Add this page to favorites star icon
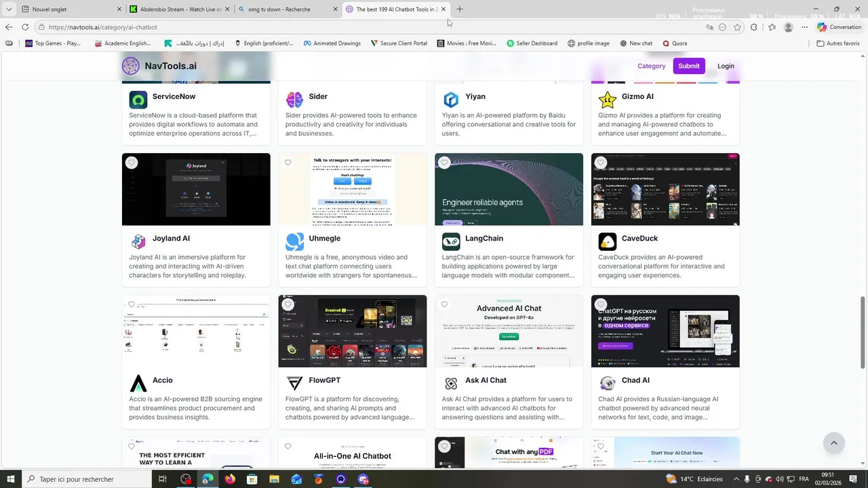Screen dimensions: 868x488 pyautogui.click(x=737, y=27)
